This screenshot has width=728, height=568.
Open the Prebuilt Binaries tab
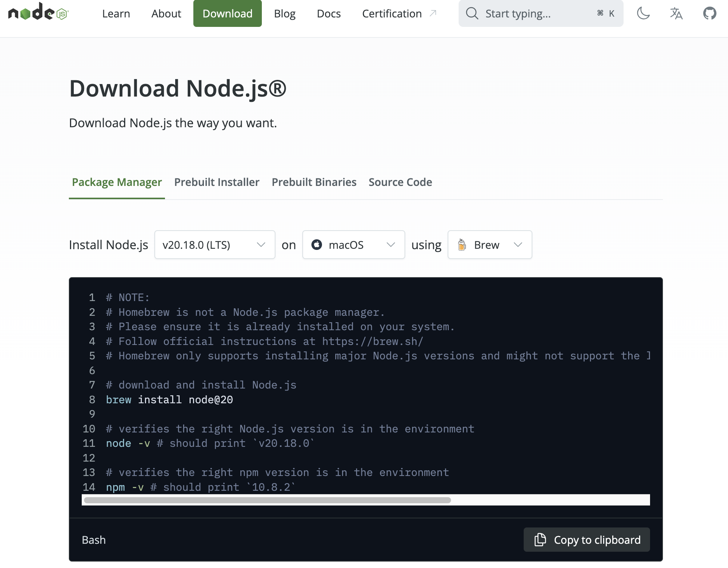tap(314, 182)
